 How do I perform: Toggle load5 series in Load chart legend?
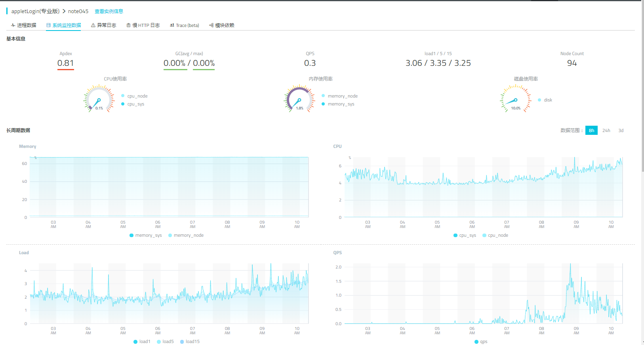165,341
